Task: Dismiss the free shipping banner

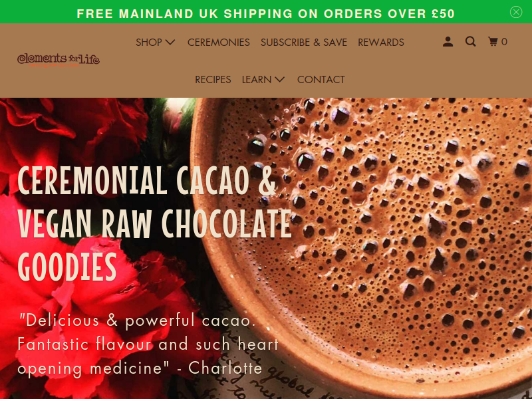Action: (x=516, y=12)
